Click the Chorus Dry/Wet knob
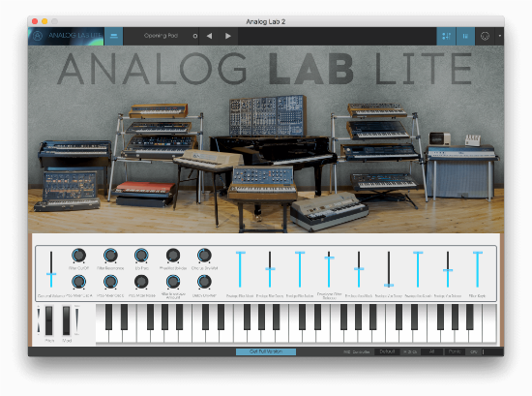 tap(204, 255)
